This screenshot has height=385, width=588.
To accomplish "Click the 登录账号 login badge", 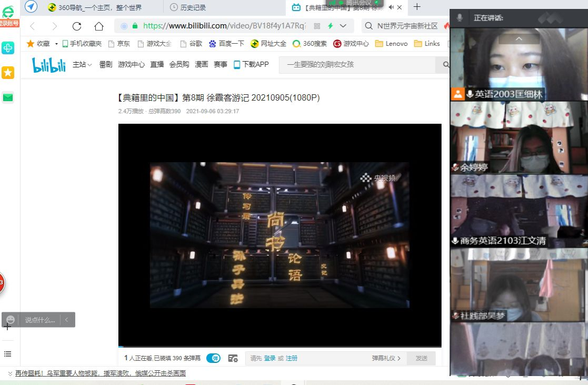I will (x=10, y=23).
